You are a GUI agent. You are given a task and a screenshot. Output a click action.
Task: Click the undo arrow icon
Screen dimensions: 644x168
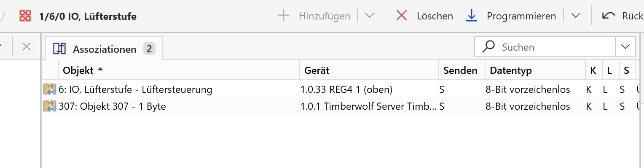pyautogui.click(x=608, y=16)
